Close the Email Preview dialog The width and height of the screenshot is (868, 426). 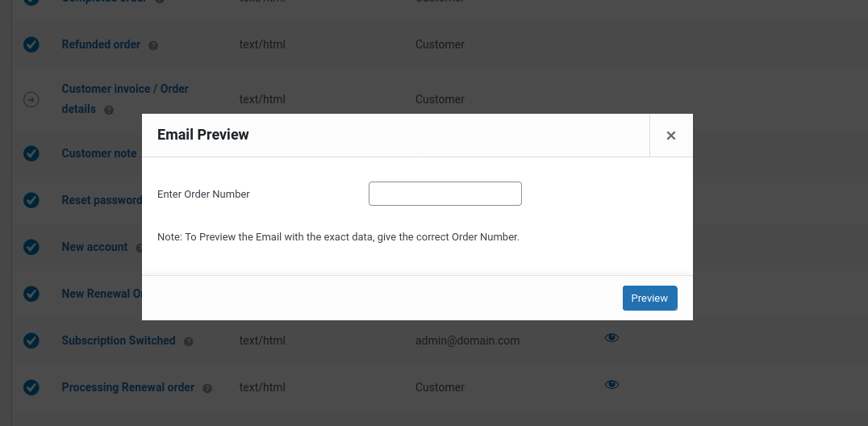670,136
